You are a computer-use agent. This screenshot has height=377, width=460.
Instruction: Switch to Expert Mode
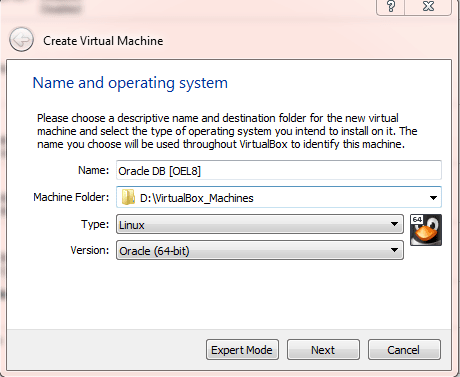coord(242,350)
